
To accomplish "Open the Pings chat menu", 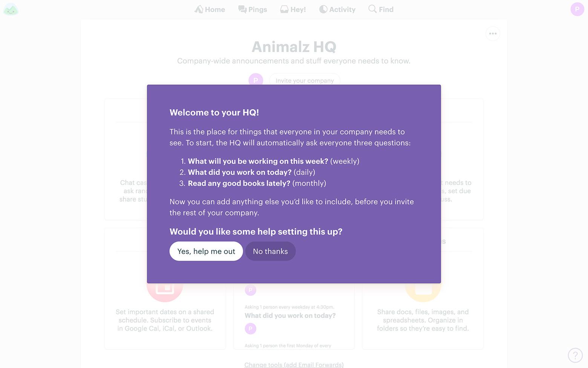I will (x=253, y=9).
